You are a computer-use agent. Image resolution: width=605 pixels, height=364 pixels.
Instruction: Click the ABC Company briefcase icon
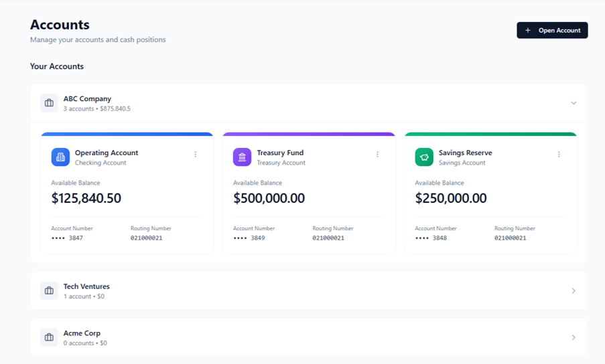49,103
